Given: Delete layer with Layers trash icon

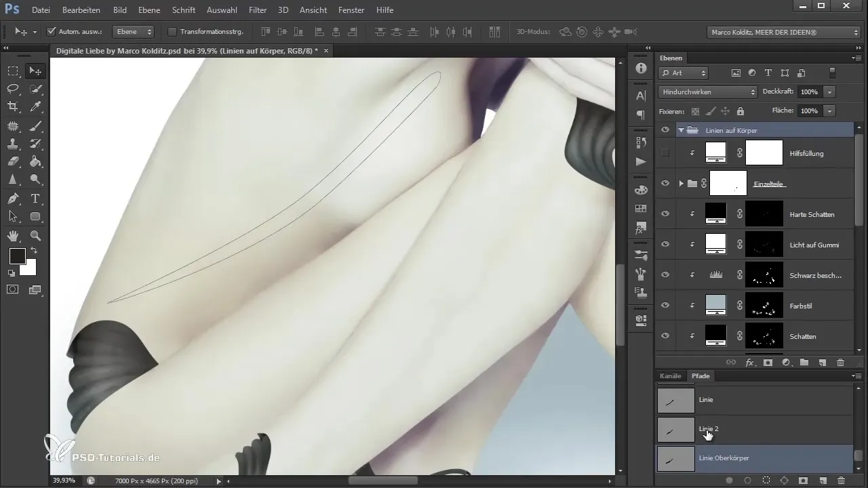Looking at the screenshot, I should pyautogui.click(x=841, y=363).
